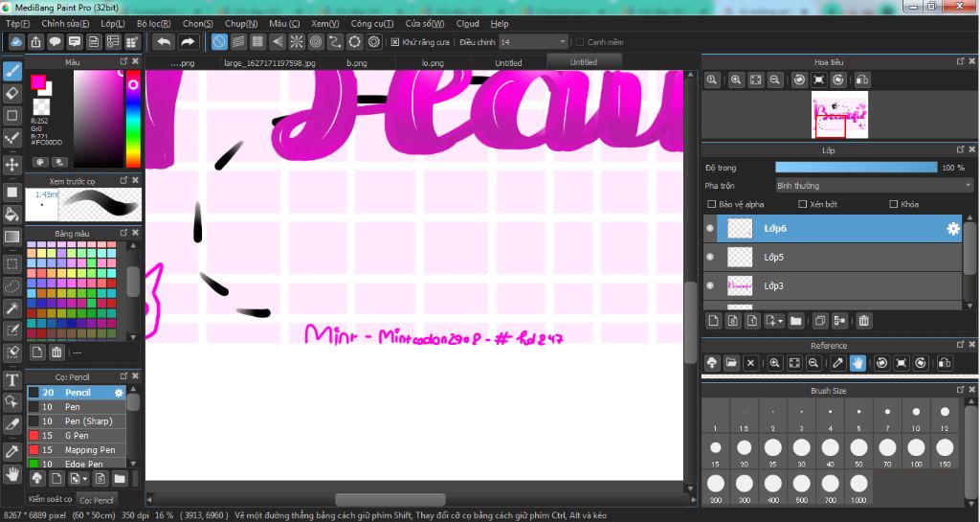980x522 pixels.
Task: Switch to large_1627171197598.jpg tab
Action: coord(269,63)
